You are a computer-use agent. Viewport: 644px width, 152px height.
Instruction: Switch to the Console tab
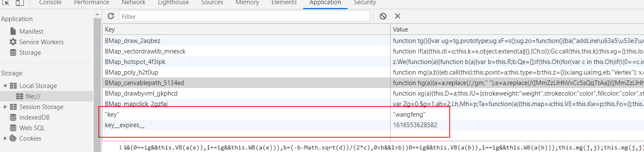coord(50,3)
